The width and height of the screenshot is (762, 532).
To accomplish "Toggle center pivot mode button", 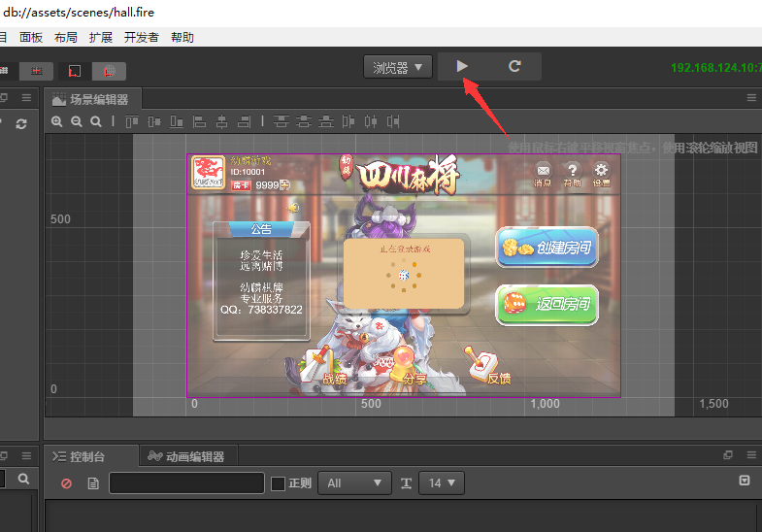I will [37, 71].
